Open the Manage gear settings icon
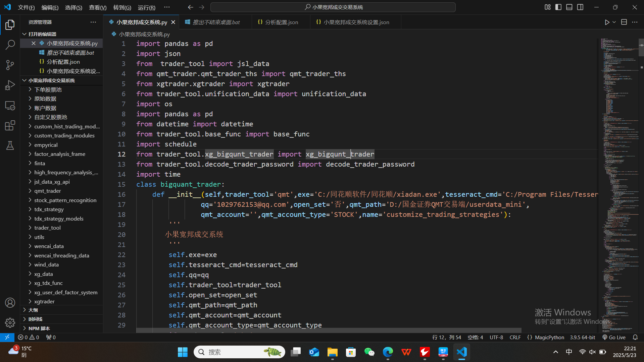644x362 pixels. [x=10, y=322]
